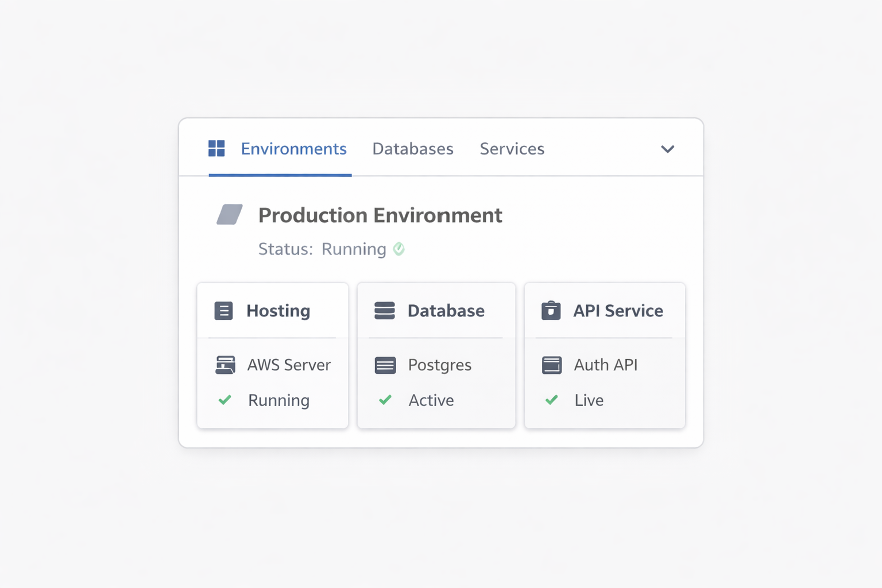
Task: Select the Auth API window icon
Action: (552, 364)
